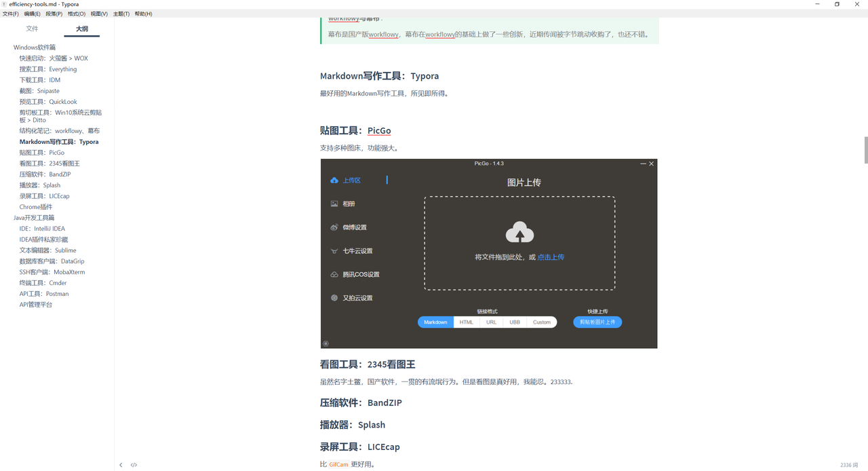Click the first workflowy link in blockquote
The image size is (868, 471).
(384, 35)
